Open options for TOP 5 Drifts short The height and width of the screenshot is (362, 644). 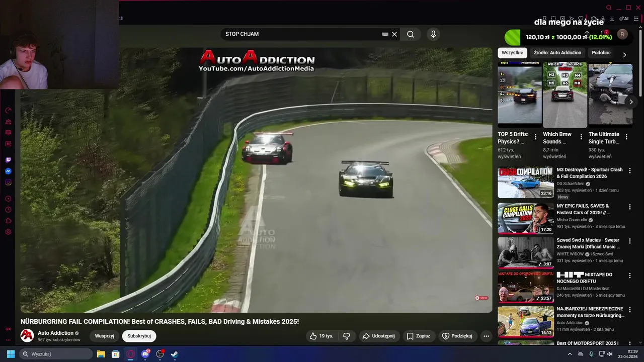coord(535,137)
